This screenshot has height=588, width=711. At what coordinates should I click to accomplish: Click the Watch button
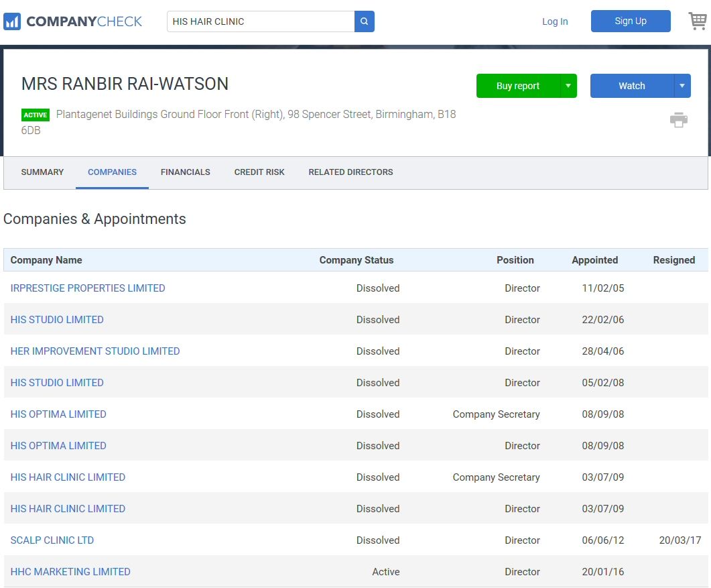coord(632,86)
